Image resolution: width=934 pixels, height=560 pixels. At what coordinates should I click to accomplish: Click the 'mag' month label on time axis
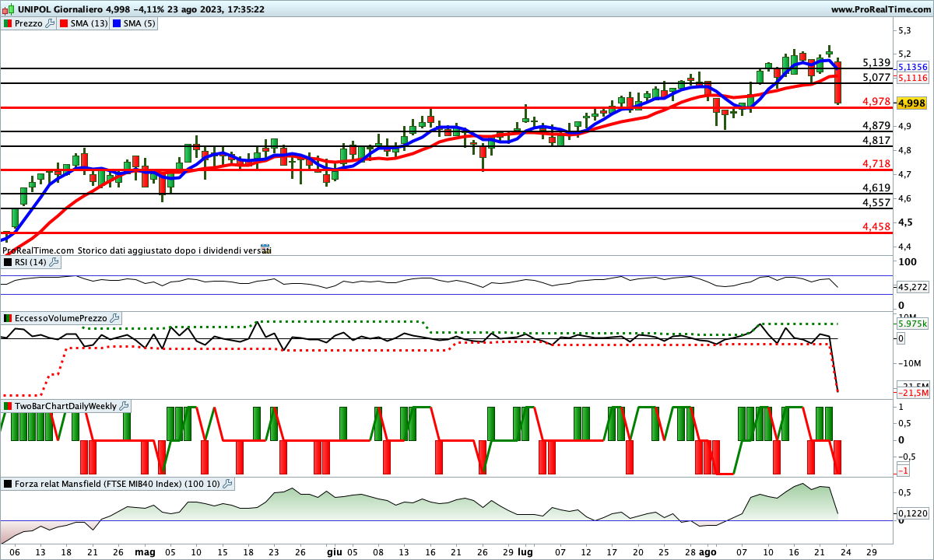pyautogui.click(x=145, y=551)
